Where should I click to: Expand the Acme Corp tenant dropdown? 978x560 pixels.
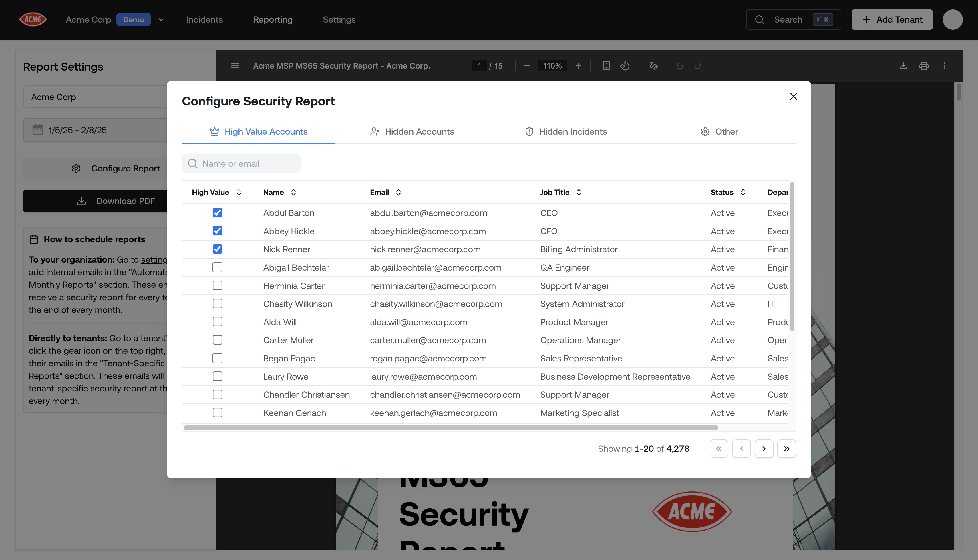pos(161,20)
